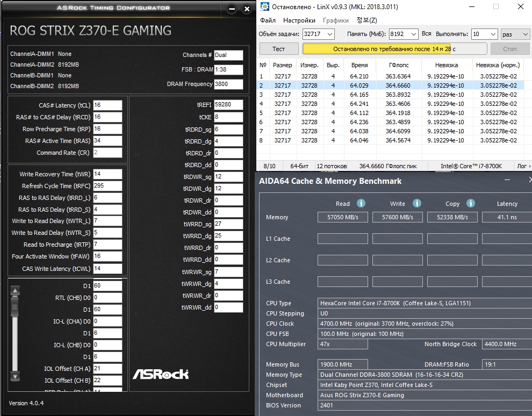The width and height of the screenshot is (532, 416).
Task: Click the Write info icon in AIDA64
Action: (416, 203)
